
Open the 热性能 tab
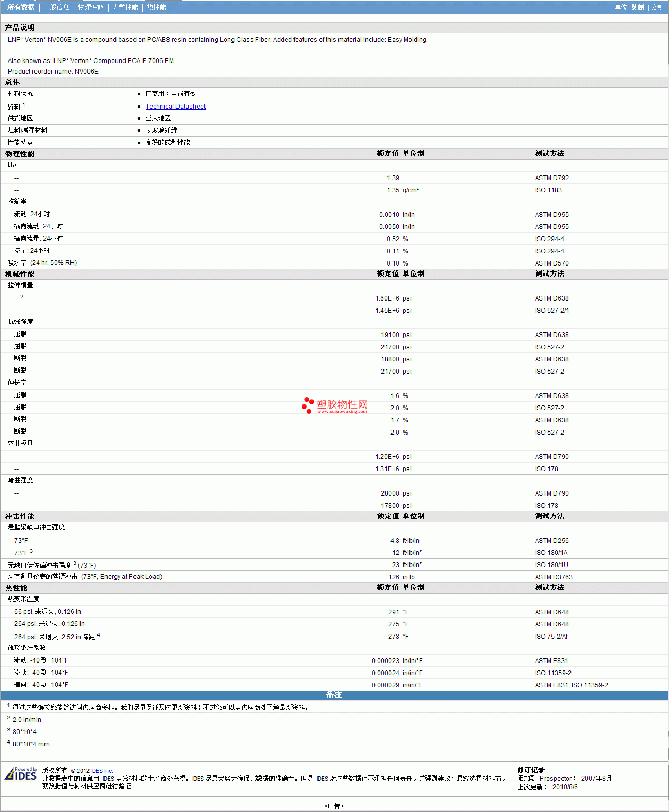(x=156, y=7)
